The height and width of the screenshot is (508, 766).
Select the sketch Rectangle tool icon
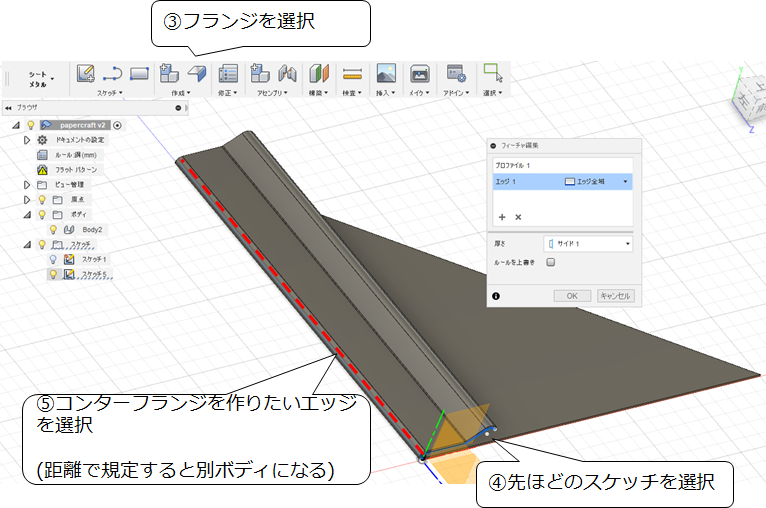click(x=139, y=74)
